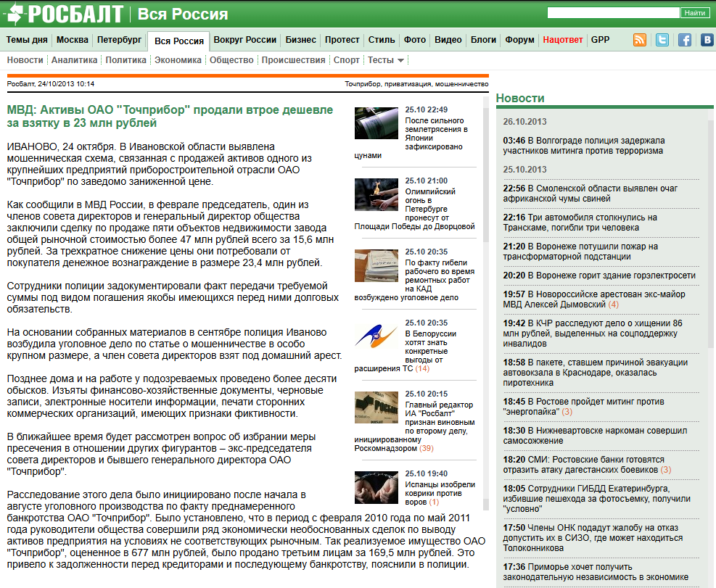Open the Спорт subsection
The height and width of the screenshot is (588, 716).
point(346,59)
